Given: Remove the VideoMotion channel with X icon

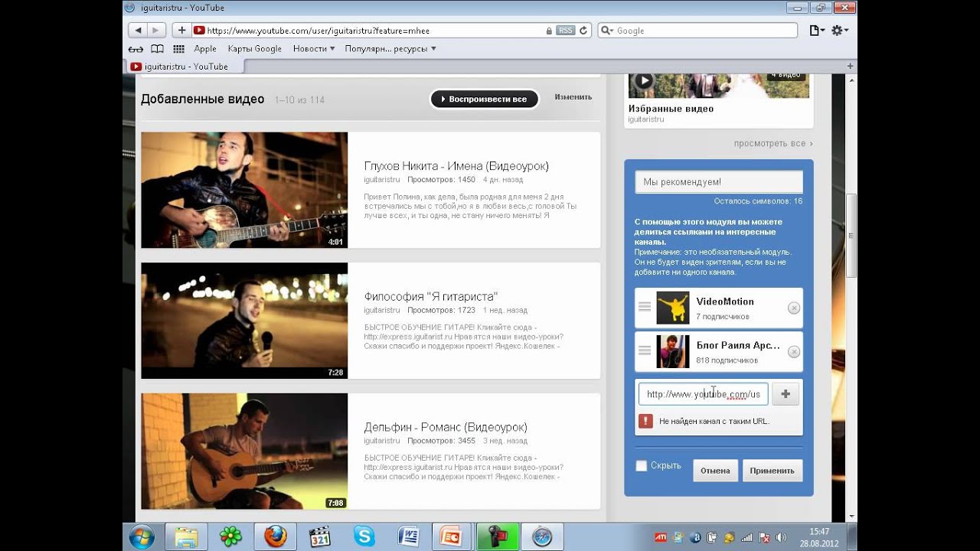Looking at the screenshot, I should 794,308.
